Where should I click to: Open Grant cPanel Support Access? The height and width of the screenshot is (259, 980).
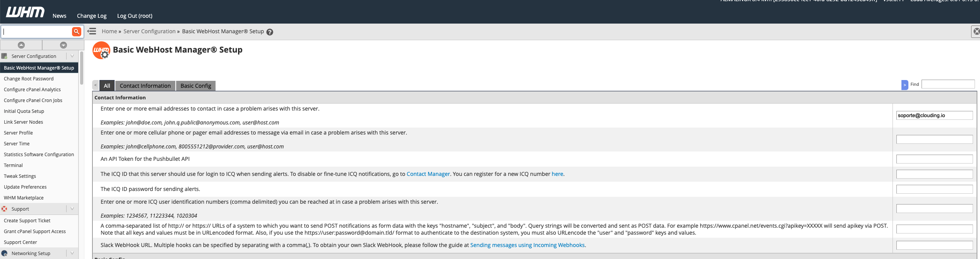pos(35,231)
